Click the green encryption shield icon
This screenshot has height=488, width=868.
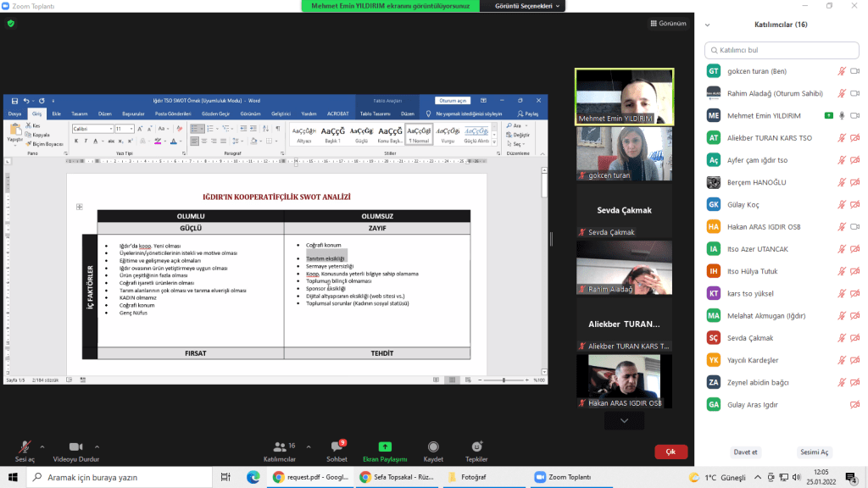click(11, 24)
